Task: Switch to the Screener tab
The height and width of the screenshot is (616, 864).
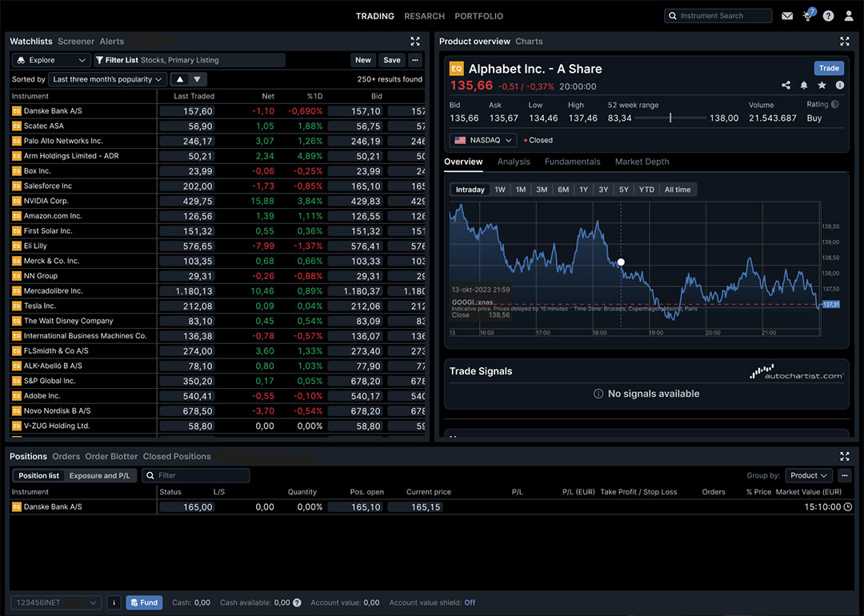Action: tap(76, 42)
